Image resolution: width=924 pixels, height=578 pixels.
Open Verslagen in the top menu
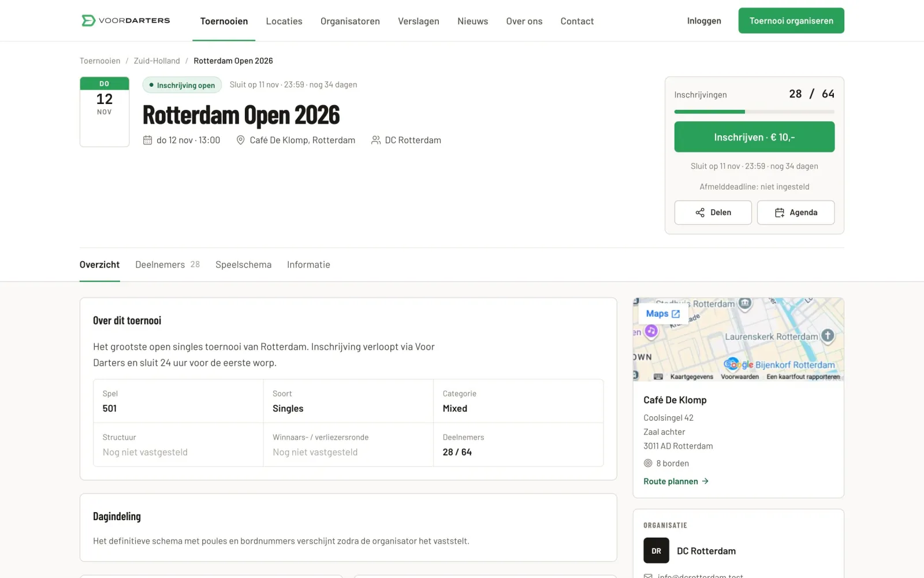click(x=419, y=21)
